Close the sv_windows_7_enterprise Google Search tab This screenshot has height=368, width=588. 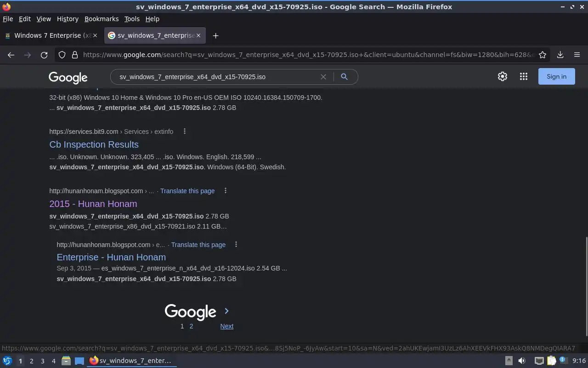point(198,35)
